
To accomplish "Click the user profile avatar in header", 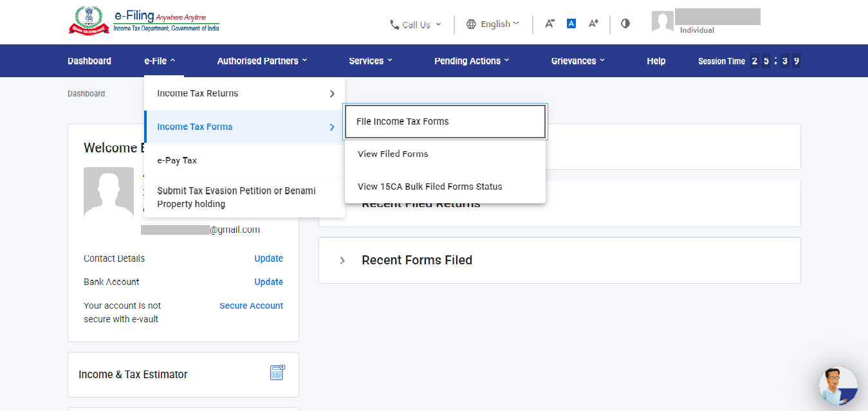I will tap(662, 22).
